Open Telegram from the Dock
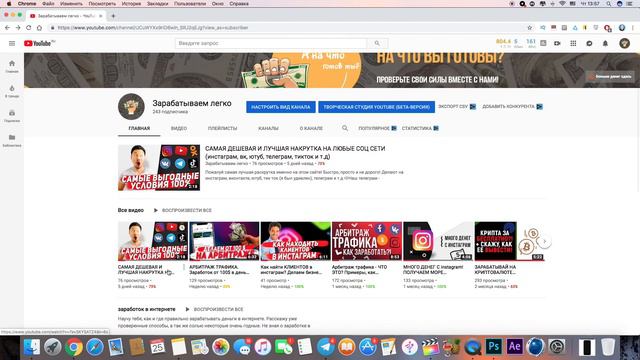The width and height of the screenshot is (640, 360). pos(326,347)
